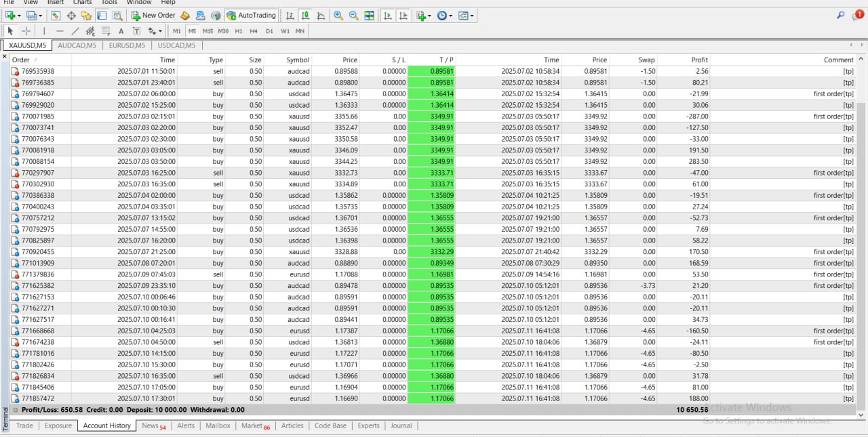The image size is (868, 437).
Task: Switch chart to candlesticks display
Action: [x=305, y=15]
